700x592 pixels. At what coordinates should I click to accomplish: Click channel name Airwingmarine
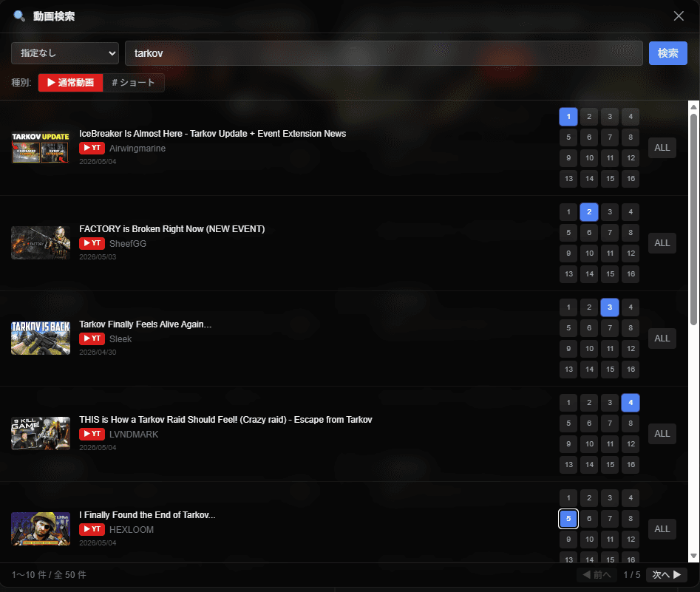(137, 149)
